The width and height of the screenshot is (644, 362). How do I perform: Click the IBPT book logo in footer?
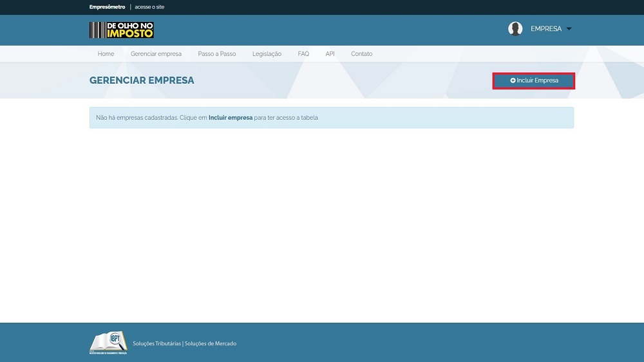[108, 343]
